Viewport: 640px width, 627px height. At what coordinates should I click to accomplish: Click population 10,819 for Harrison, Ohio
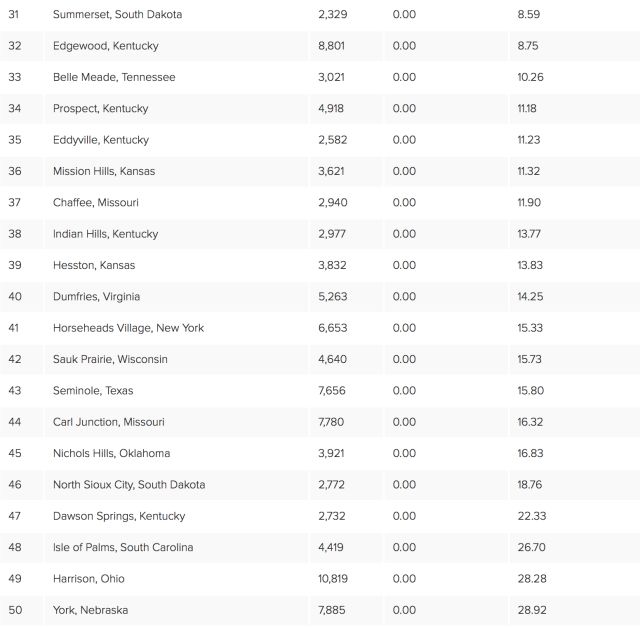[x=333, y=579]
